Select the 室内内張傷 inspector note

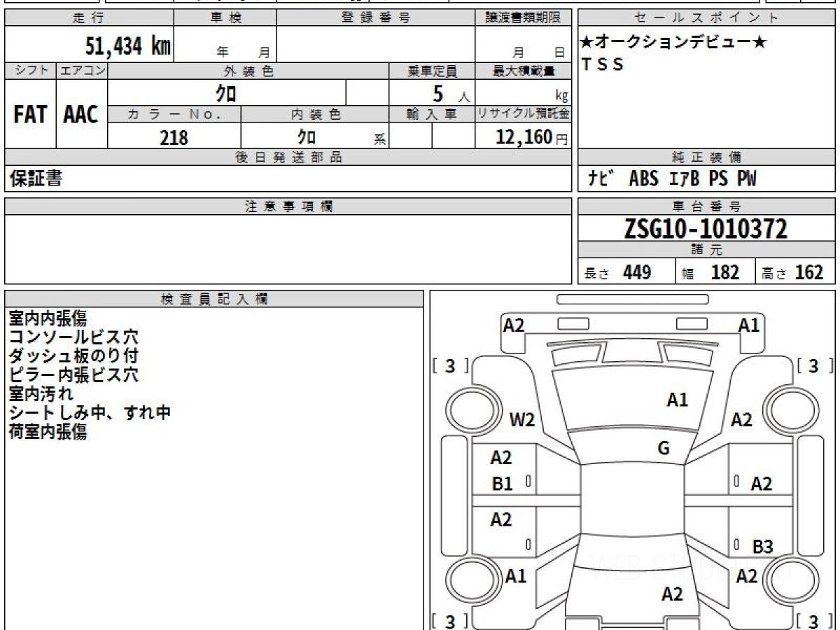(48, 318)
